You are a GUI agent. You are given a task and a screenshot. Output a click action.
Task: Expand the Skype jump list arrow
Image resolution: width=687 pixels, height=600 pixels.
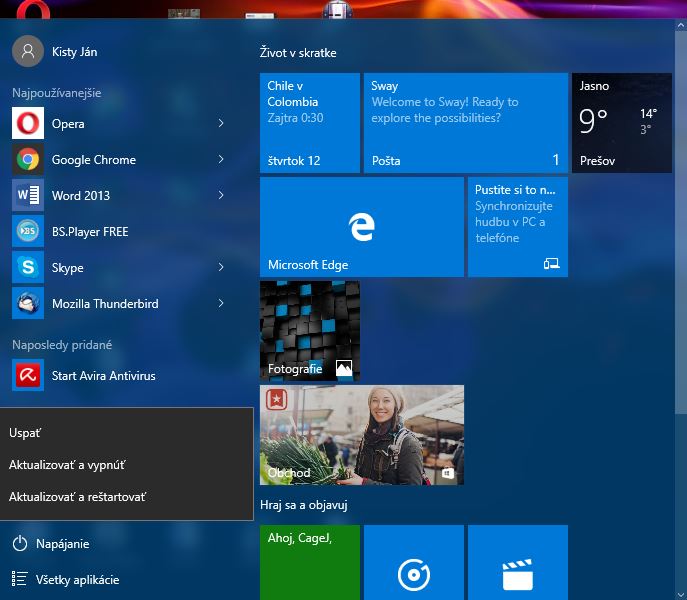221,267
